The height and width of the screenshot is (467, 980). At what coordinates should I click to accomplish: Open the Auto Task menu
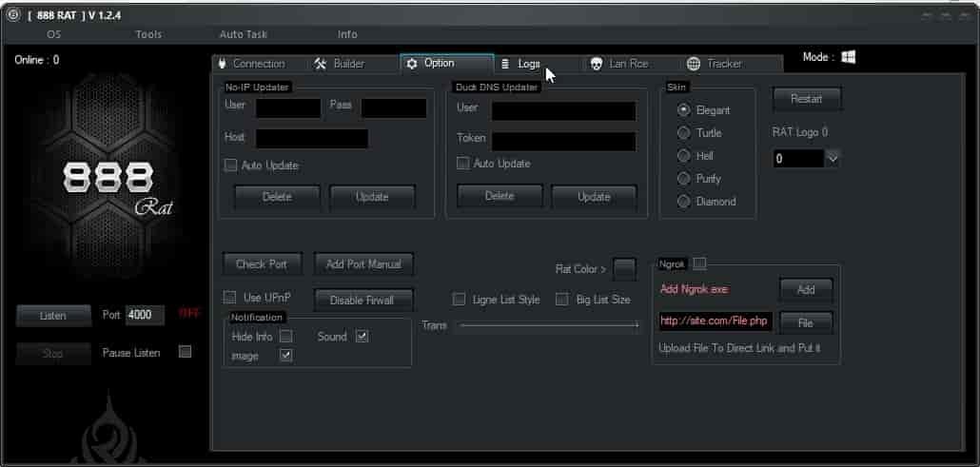244,34
